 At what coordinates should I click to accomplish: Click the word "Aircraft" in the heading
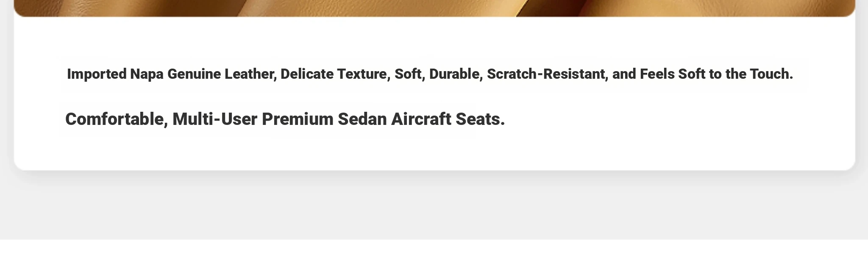[421, 119]
